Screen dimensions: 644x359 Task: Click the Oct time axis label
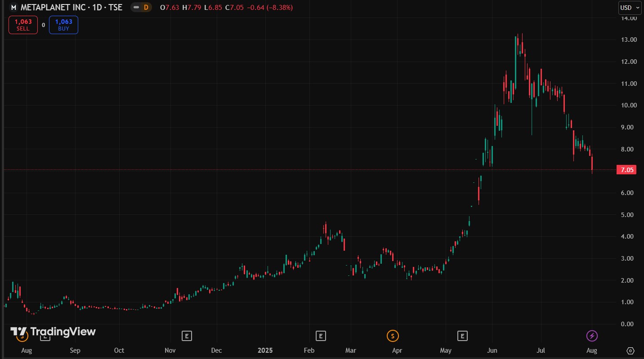point(119,350)
